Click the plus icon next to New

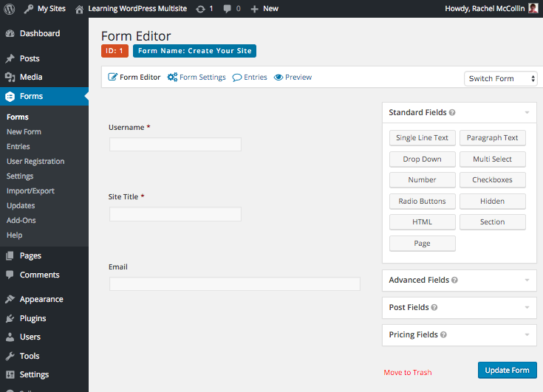255,9
